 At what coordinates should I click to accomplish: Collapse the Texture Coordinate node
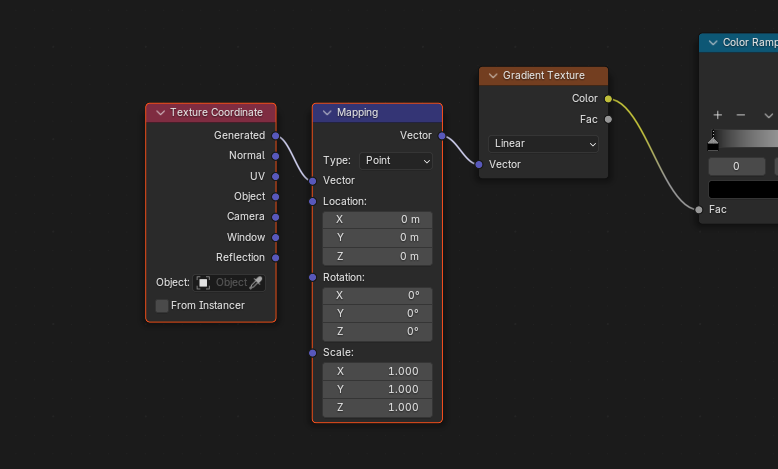pos(160,113)
